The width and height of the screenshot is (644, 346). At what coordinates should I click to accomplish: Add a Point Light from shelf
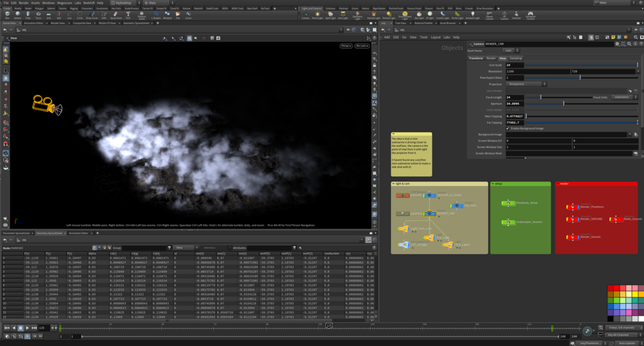point(317,15)
